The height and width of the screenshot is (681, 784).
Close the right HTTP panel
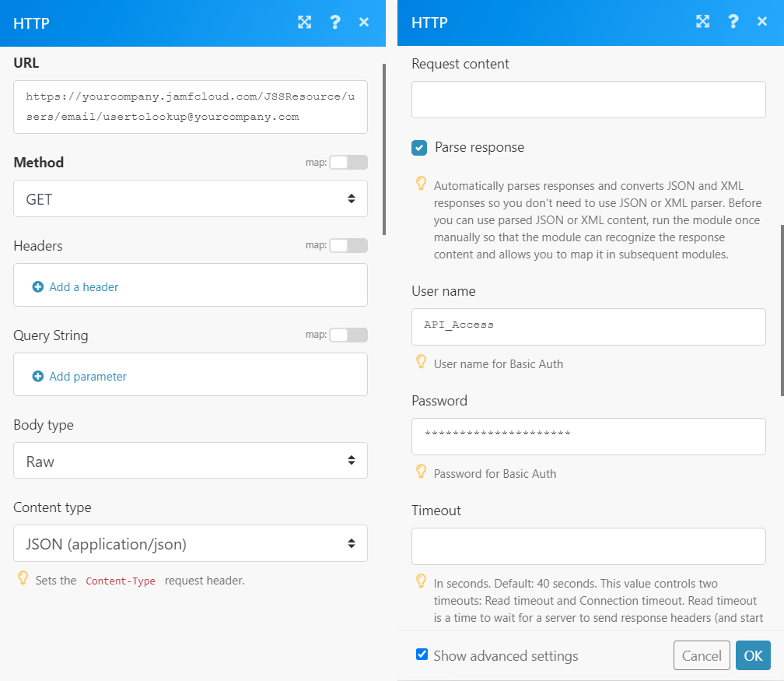point(762,21)
